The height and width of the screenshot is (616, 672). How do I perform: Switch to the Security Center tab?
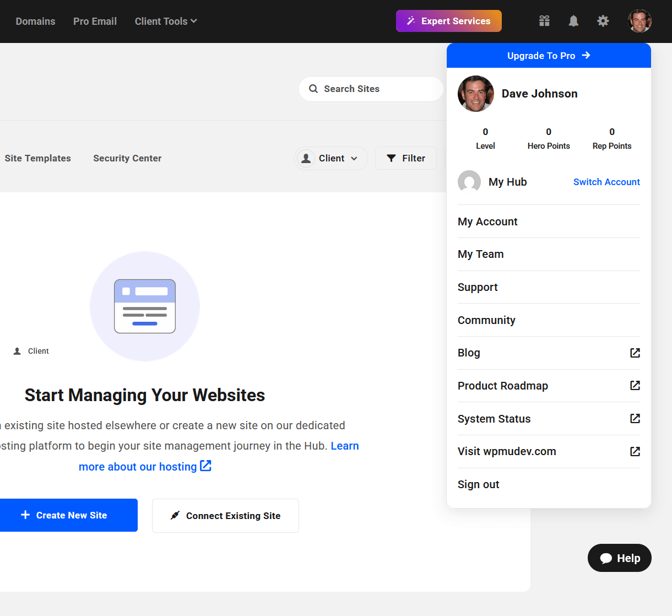coord(127,158)
